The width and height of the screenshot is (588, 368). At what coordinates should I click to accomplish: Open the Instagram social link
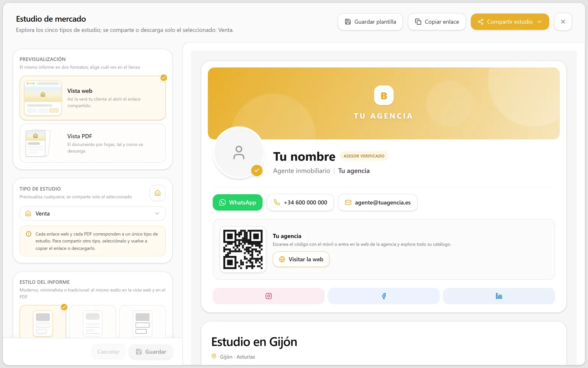[269, 296]
